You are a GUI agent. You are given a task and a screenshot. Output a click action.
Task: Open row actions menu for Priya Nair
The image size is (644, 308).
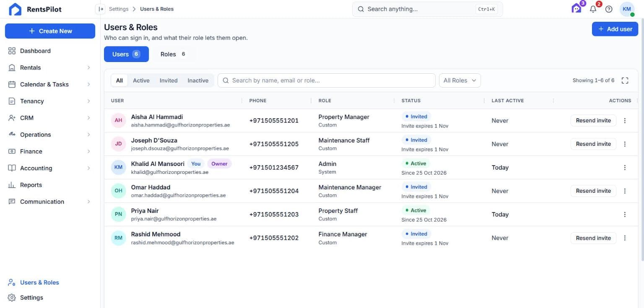625,215
